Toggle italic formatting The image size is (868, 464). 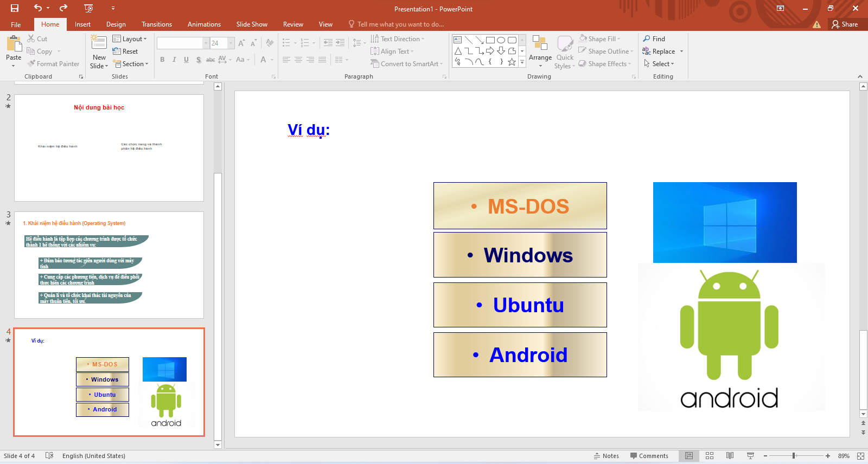click(174, 60)
